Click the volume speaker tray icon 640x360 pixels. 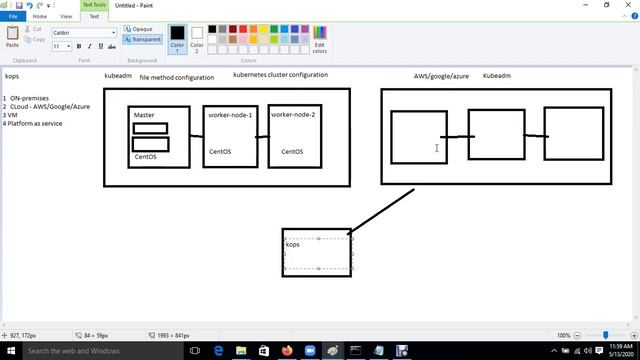(x=588, y=351)
